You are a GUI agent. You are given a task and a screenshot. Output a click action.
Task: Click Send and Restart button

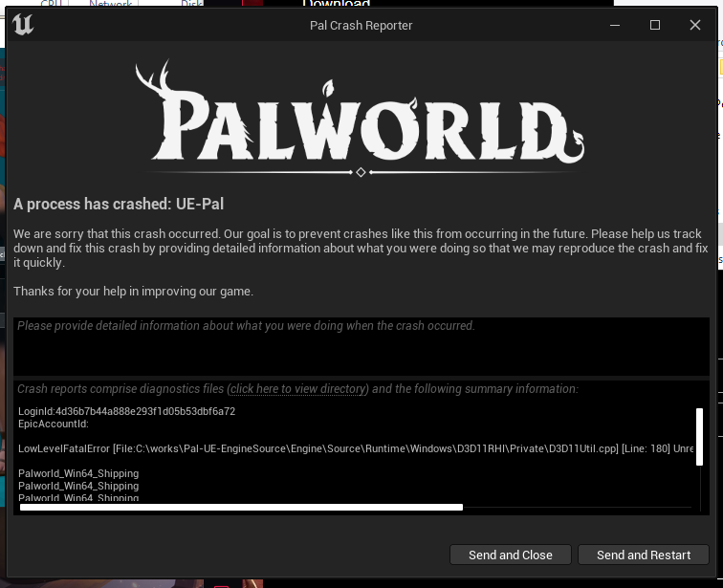coord(644,555)
